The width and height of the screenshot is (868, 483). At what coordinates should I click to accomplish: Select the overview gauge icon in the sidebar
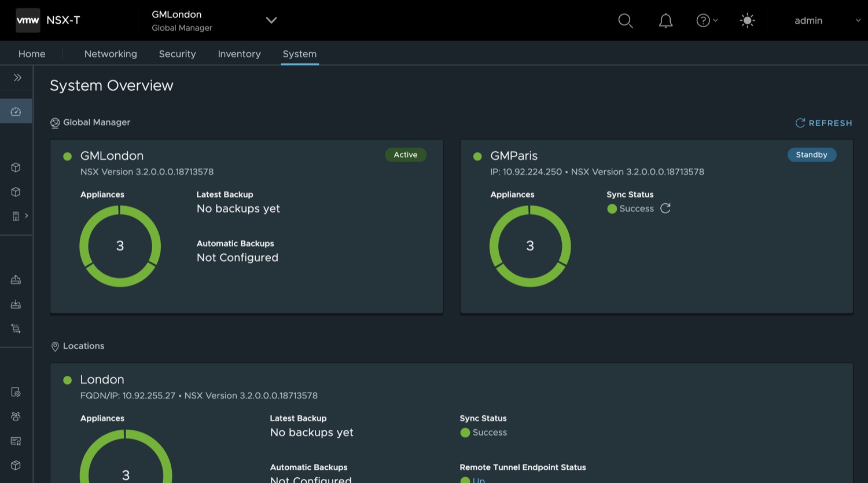click(x=16, y=111)
